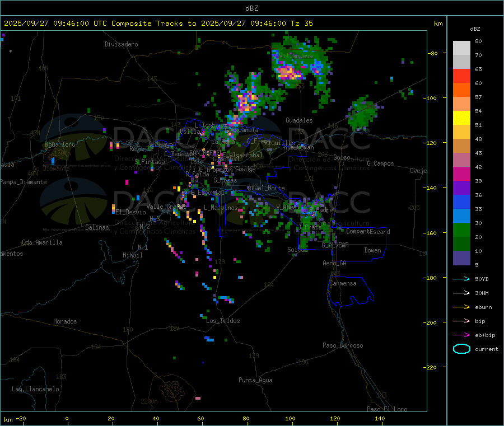The image size is (504, 426).
Task: Click the L_Malvinas place label
Action: [221, 208]
